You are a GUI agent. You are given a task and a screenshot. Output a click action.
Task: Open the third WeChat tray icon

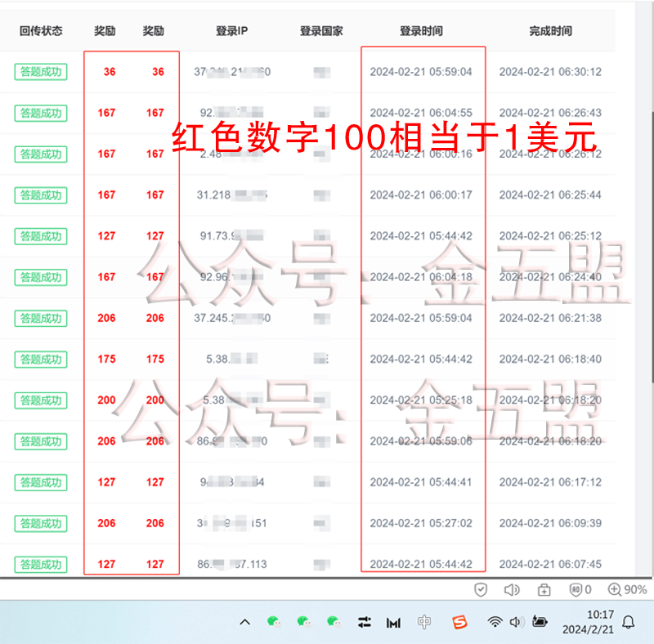pyautogui.click(x=334, y=622)
